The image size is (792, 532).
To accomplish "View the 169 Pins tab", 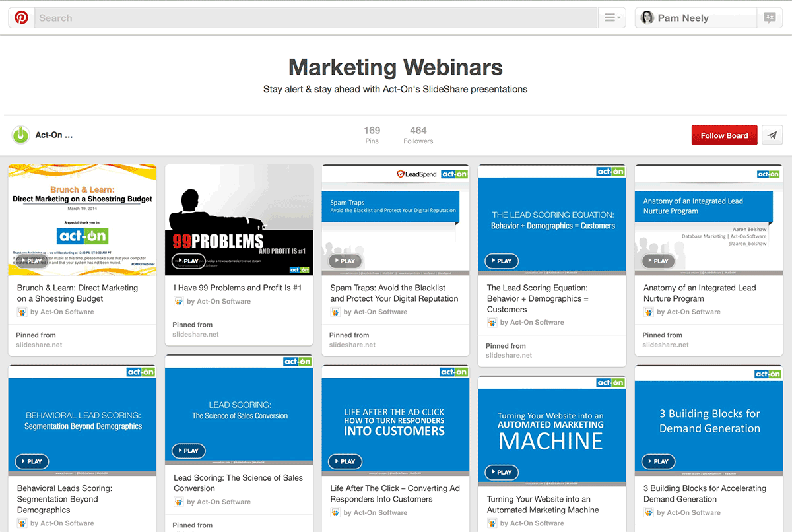I will click(x=372, y=135).
